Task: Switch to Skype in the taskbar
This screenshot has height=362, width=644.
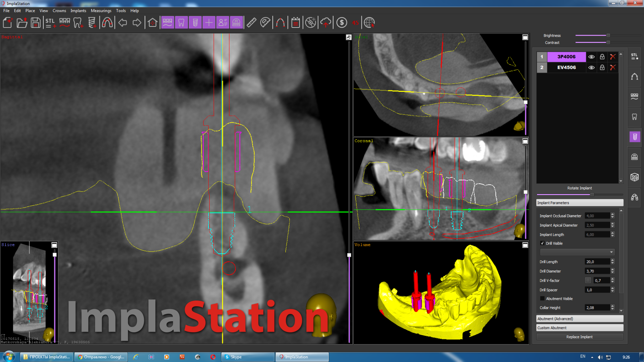Action: point(248,357)
